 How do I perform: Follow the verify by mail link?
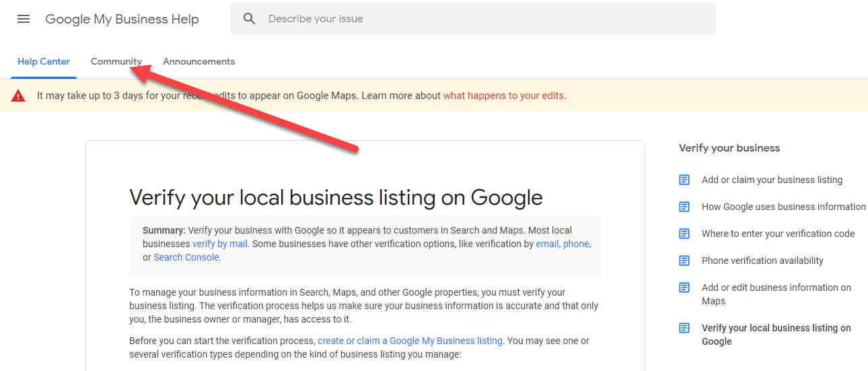(220, 244)
